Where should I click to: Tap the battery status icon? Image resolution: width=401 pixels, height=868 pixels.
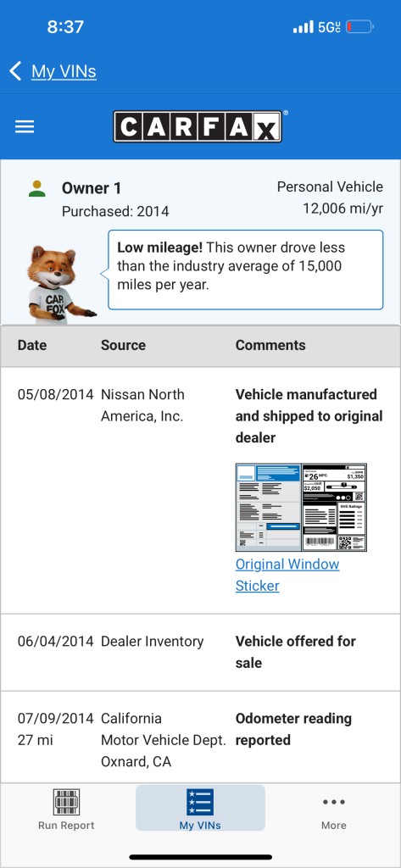360,26
